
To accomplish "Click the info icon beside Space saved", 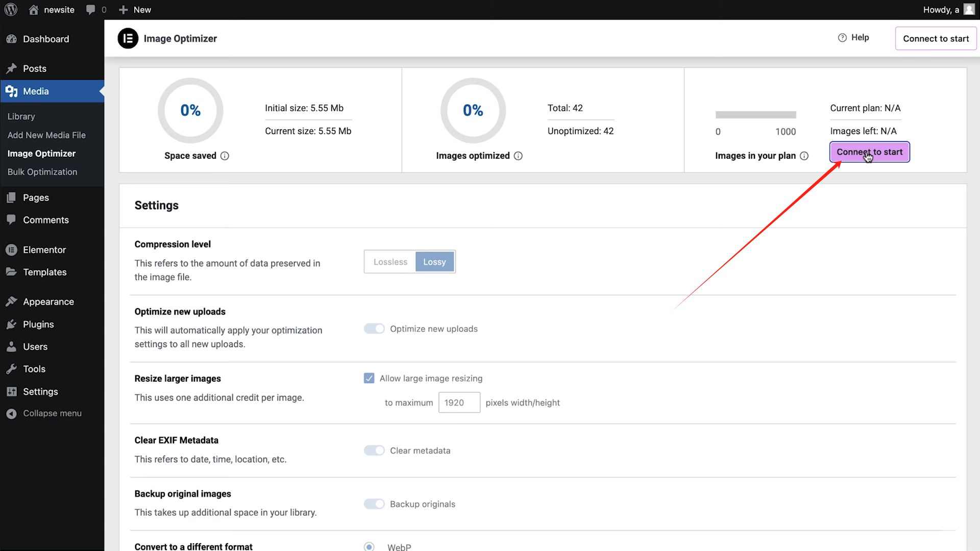I will [x=225, y=156].
